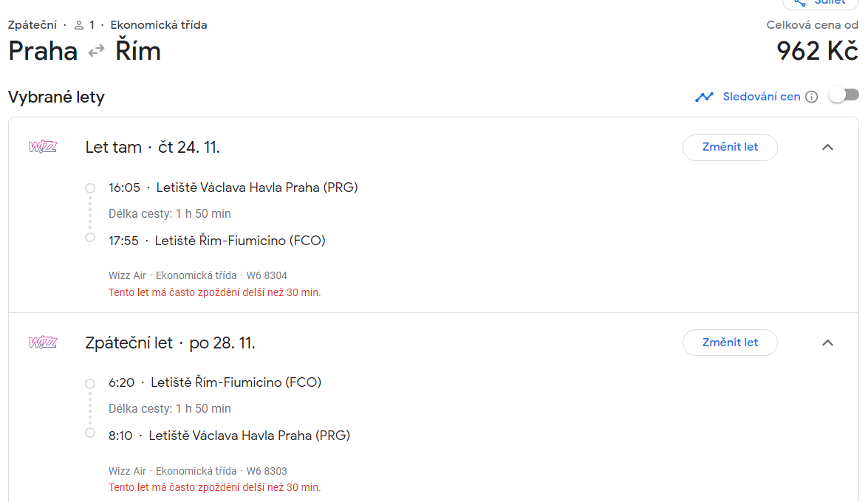868x502 pixels.
Task: Click the info icon next to Sledování cen
Action: [812, 97]
